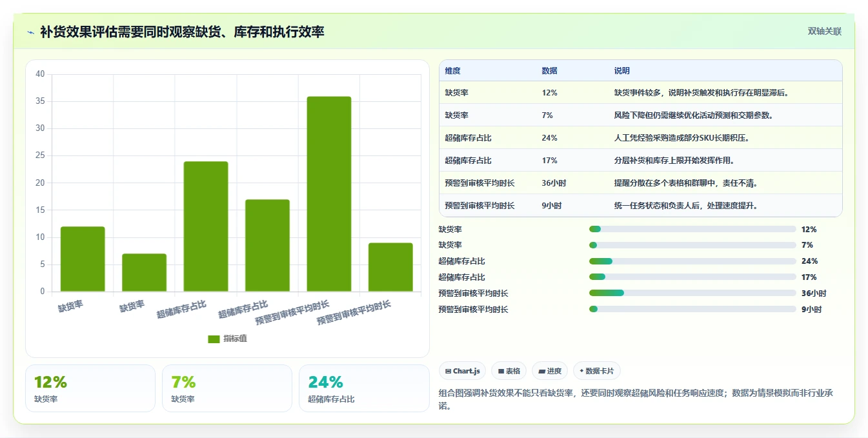Click the 17% value beside its progress bar

point(809,277)
